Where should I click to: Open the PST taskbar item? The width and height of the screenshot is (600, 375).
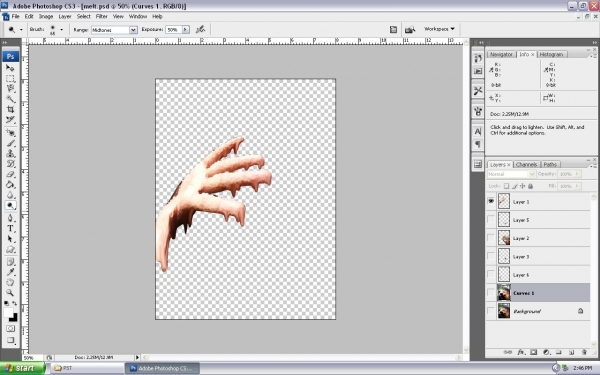[87, 368]
